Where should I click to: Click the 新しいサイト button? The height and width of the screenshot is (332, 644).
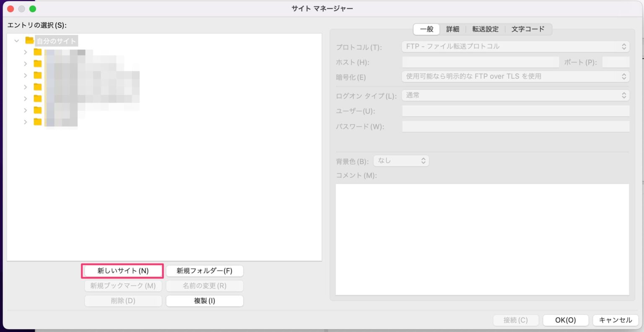pyautogui.click(x=122, y=271)
